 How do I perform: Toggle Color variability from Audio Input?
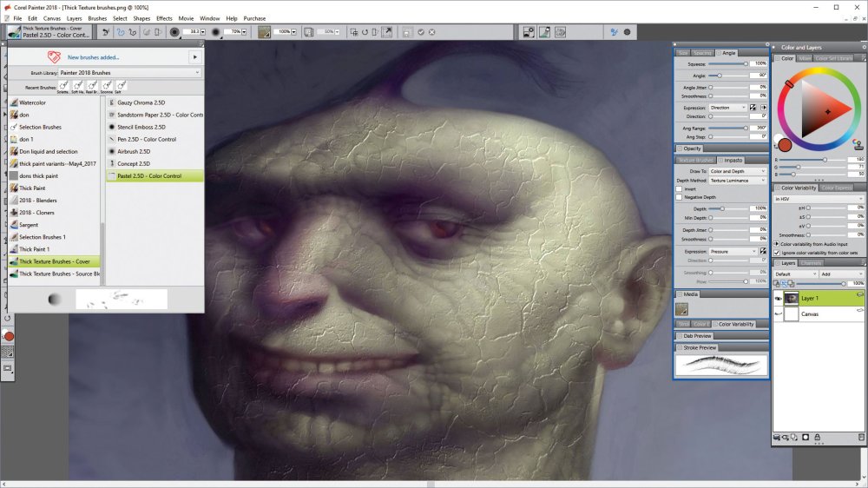click(777, 244)
